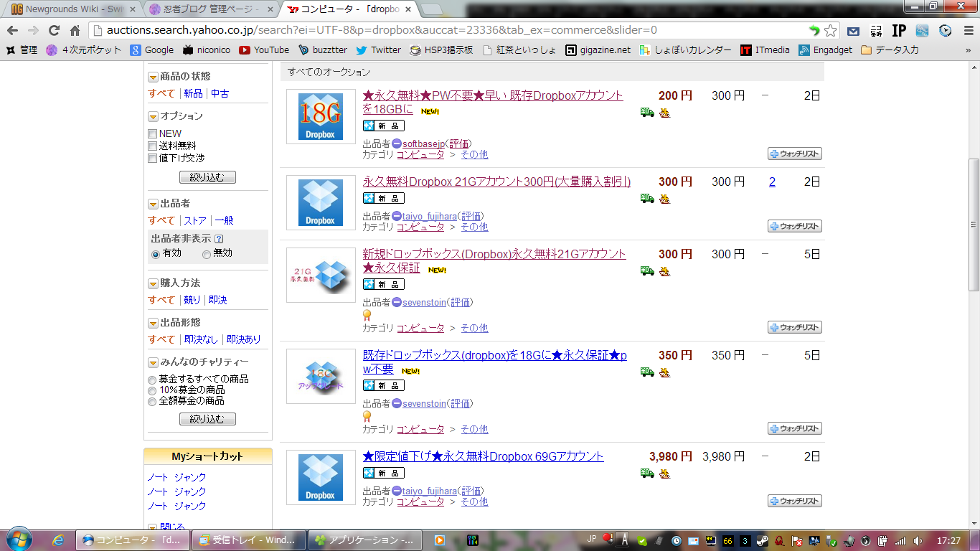Open the niconico bookmark
The image size is (980, 551).
coord(208,50)
